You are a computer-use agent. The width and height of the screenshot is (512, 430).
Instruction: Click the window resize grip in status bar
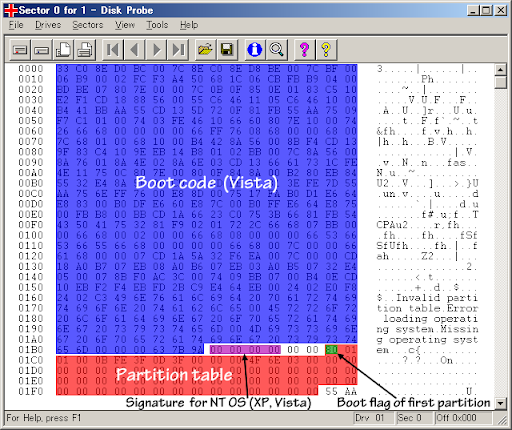click(x=502, y=420)
